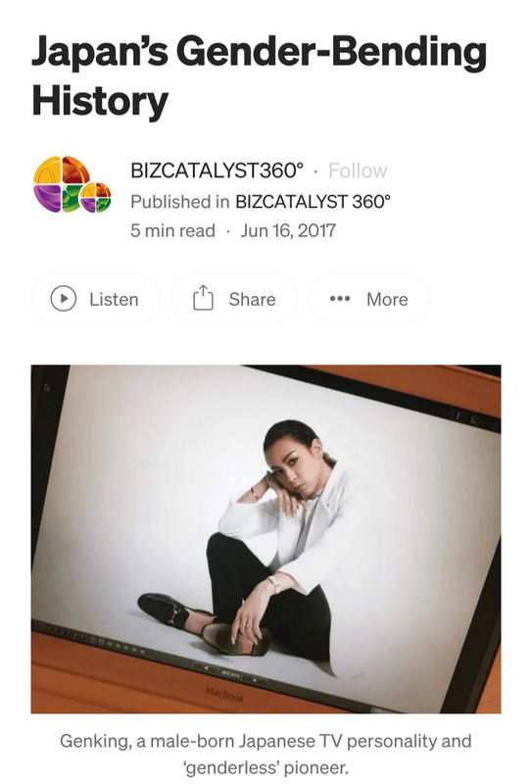Follow the BIZCATALYST360° author
The width and height of the screenshot is (532, 784).
[358, 171]
